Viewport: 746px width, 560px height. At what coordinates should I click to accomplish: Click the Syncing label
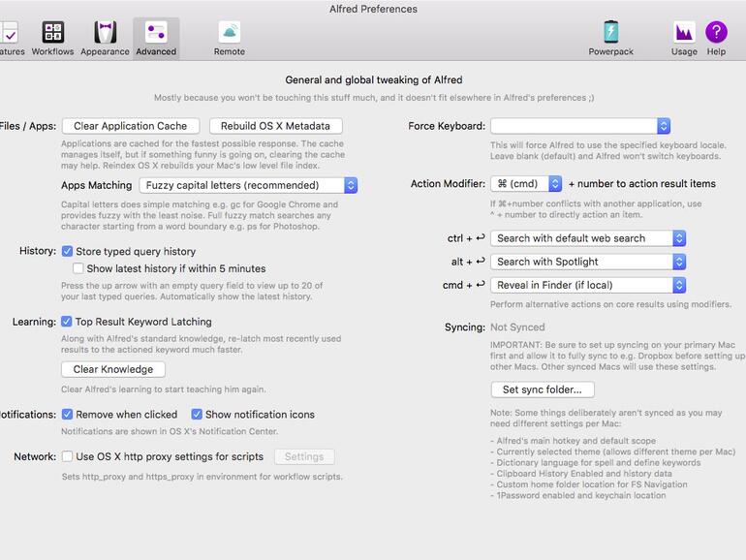coord(465,327)
